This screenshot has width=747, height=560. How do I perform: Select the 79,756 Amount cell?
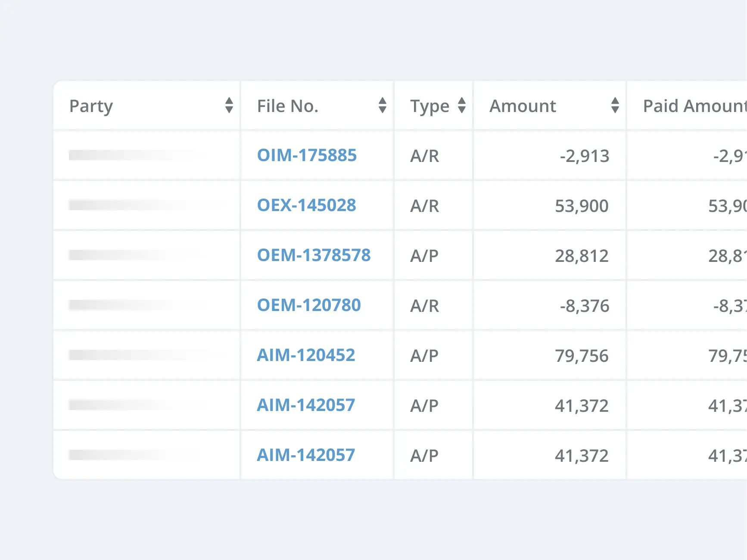pos(581,356)
